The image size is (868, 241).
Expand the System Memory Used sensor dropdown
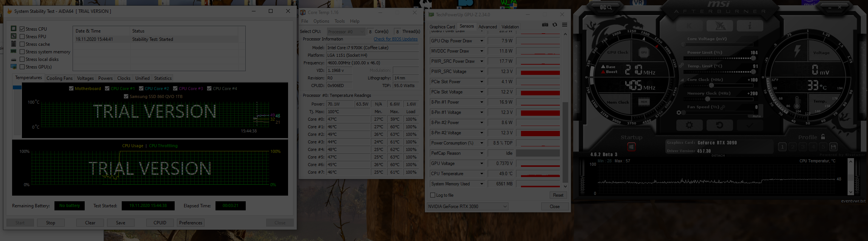[482, 184]
